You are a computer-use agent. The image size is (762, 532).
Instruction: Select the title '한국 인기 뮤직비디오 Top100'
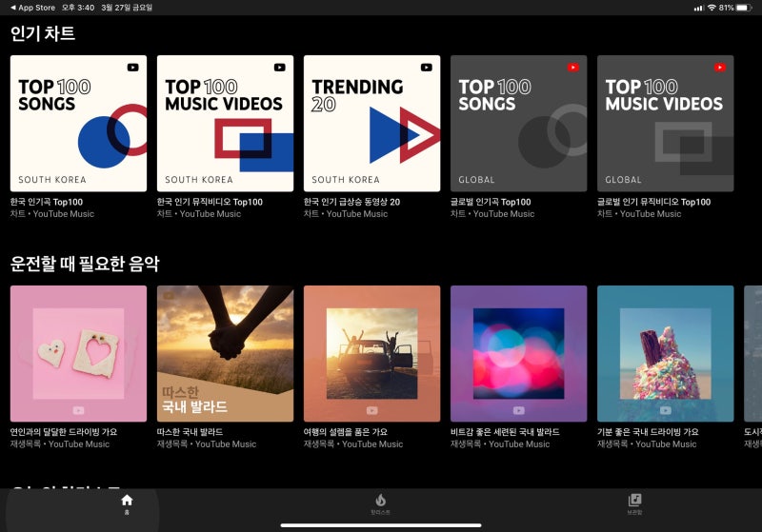[210, 202]
